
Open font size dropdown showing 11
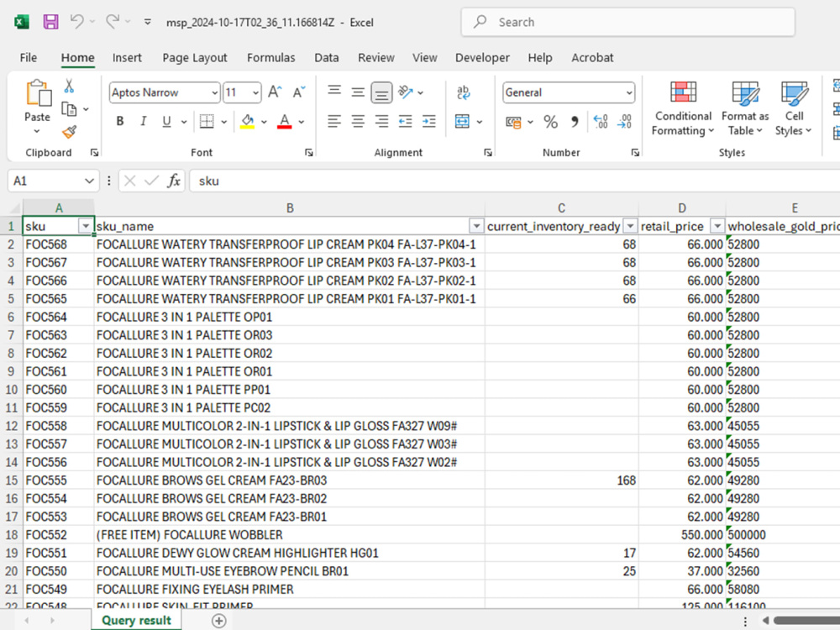click(255, 92)
